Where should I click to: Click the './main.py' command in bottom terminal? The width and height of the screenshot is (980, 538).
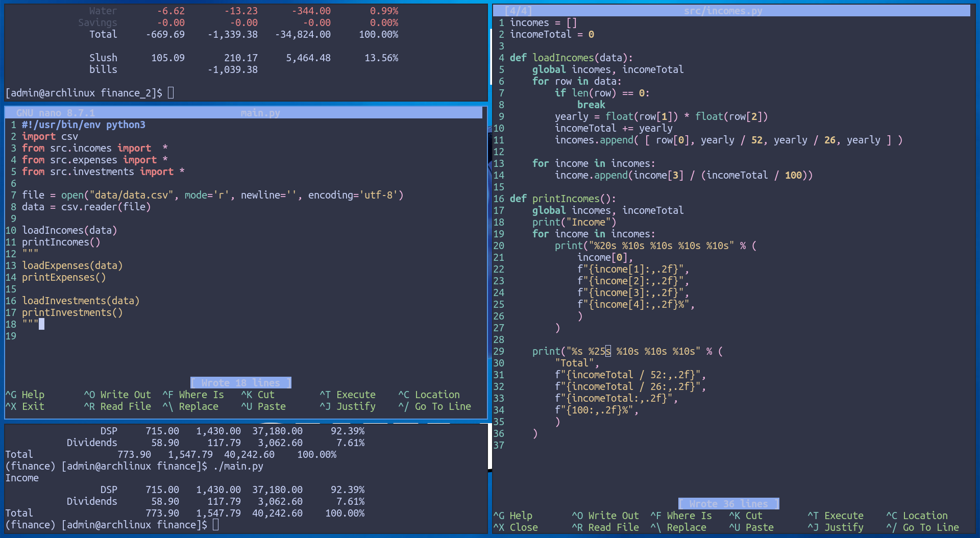pyautogui.click(x=238, y=466)
